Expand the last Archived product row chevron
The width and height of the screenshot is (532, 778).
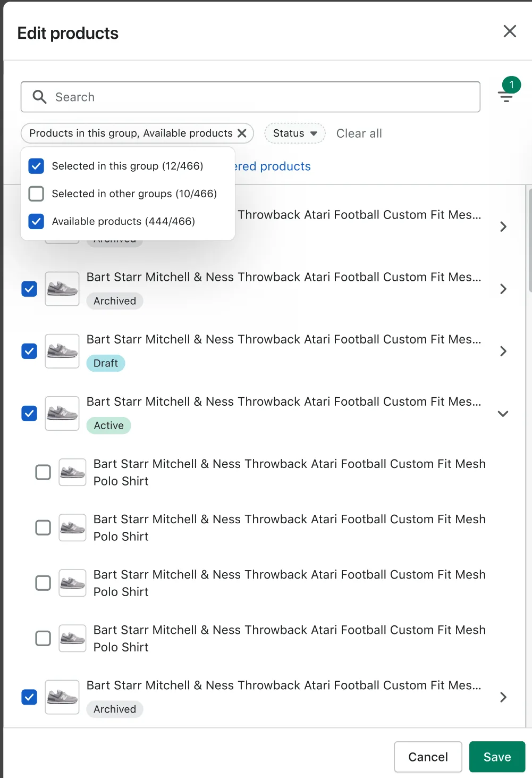[x=503, y=697]
